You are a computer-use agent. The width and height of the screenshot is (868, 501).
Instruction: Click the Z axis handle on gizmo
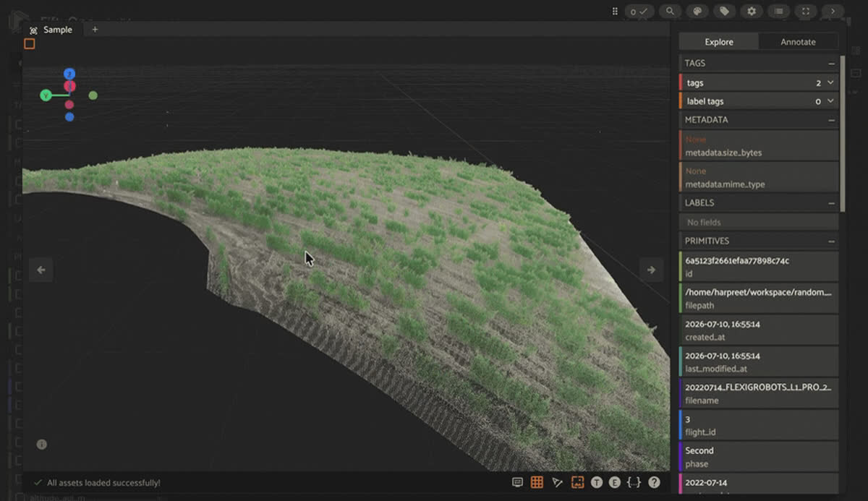69,74
